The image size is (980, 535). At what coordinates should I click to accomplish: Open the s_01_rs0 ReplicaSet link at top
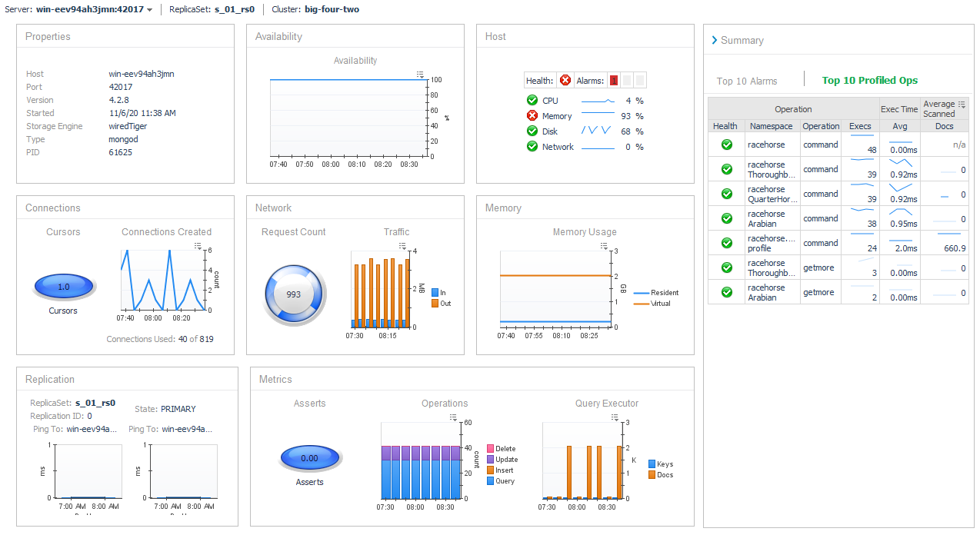235,10
